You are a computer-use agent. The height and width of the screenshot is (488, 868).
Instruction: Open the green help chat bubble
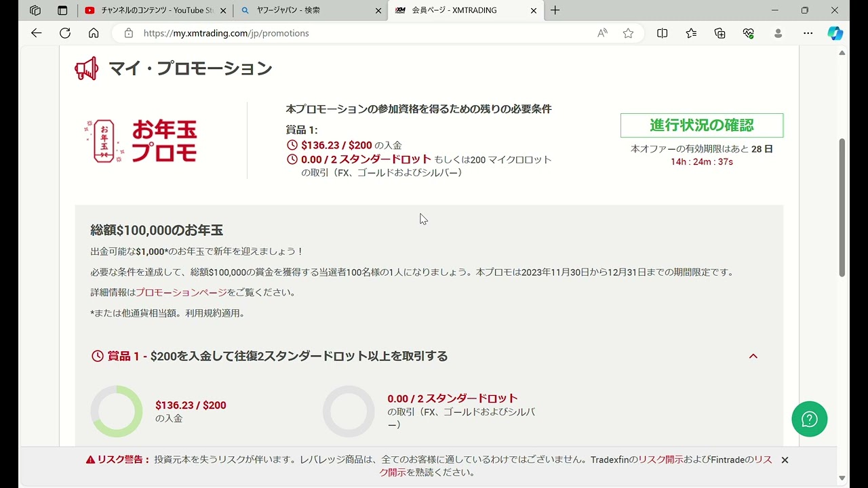tap(809, 419)
